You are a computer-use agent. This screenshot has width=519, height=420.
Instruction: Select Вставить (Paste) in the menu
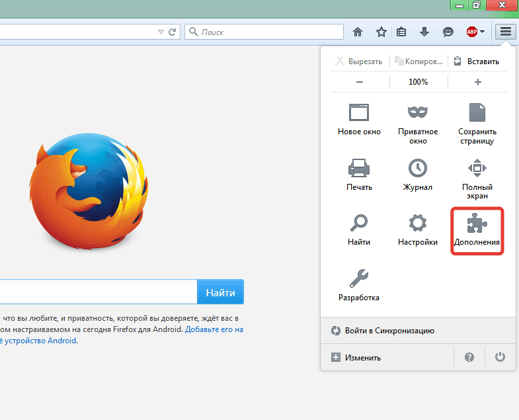[x=477, y=62]
